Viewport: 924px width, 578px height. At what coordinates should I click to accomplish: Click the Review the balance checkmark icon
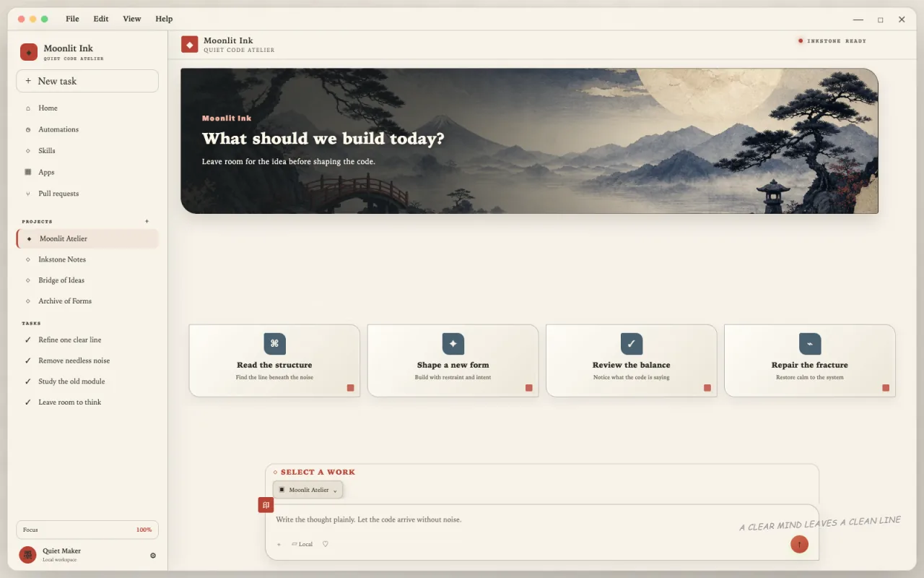tap(632, 344)
